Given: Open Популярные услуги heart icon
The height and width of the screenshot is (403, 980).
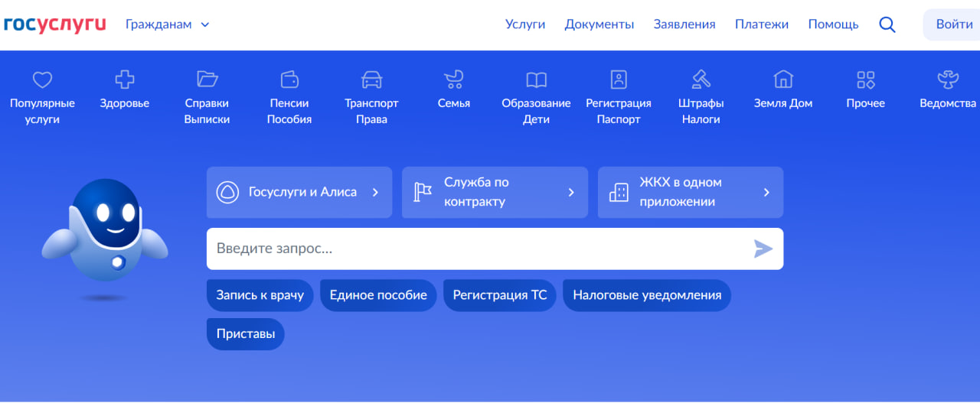Looking at the screenshot, I should point(42,79).
